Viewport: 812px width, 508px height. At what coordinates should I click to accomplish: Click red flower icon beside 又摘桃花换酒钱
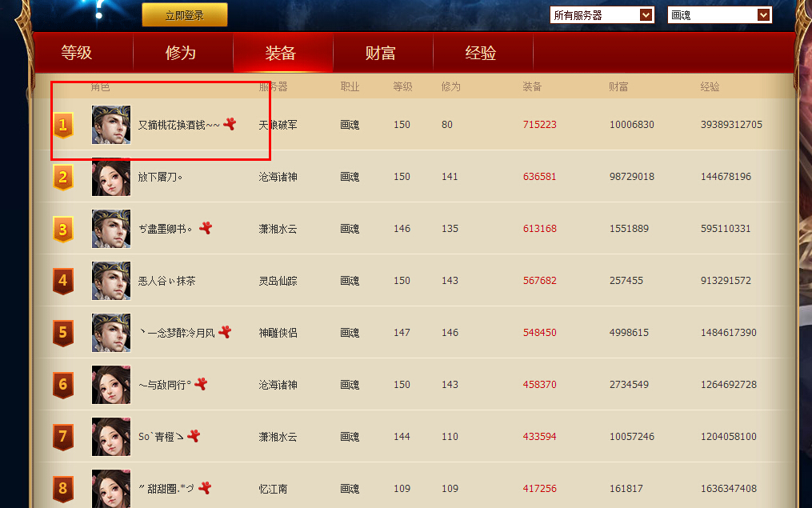click(x=230, y=124)
